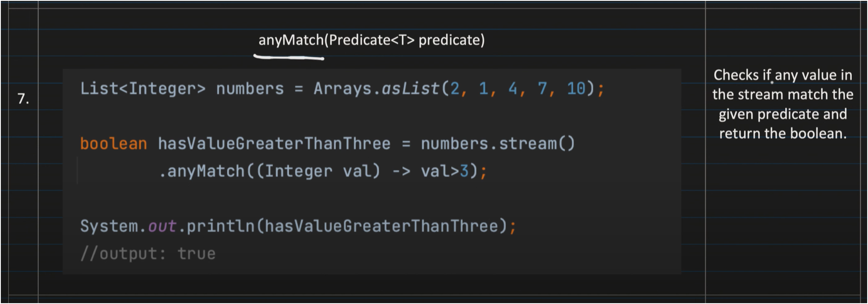Click the println method name
868x304 pixels.
point(220,226)
